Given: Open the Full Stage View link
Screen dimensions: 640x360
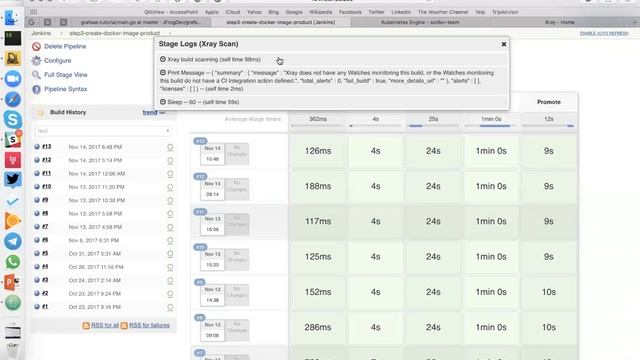Looking at the screenshot, I should (x=66, y=75).
